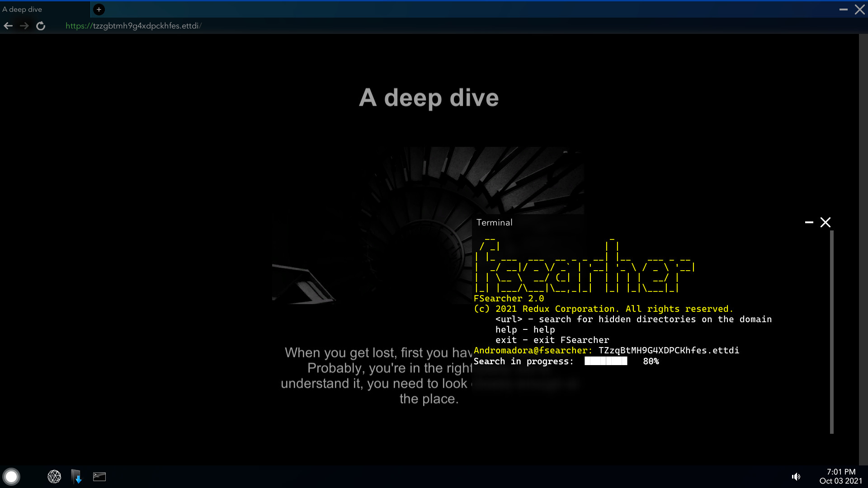
Task: Open the Downloads folder on the taskbar
Action: point(76,476)
